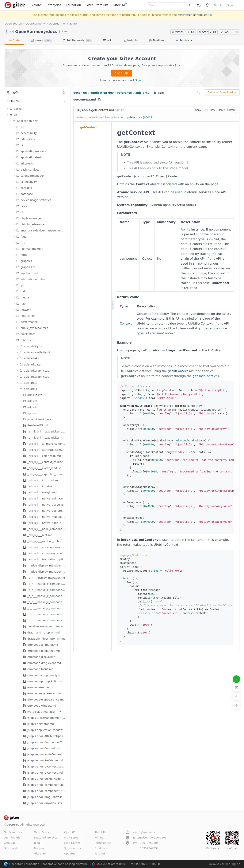244x868 pixels.
Task: Click the Blame button
Action: 221,110
